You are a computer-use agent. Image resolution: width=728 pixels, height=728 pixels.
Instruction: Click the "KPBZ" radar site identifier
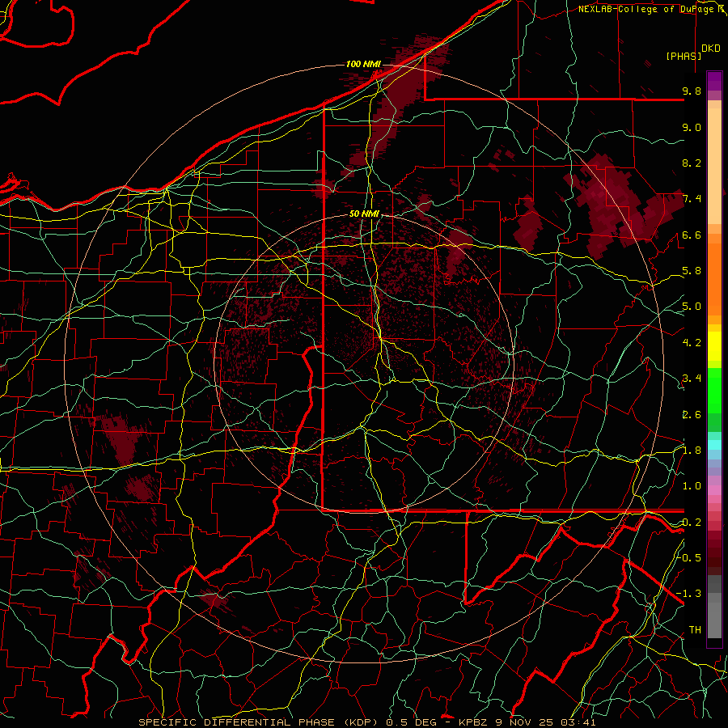point(473,722)
